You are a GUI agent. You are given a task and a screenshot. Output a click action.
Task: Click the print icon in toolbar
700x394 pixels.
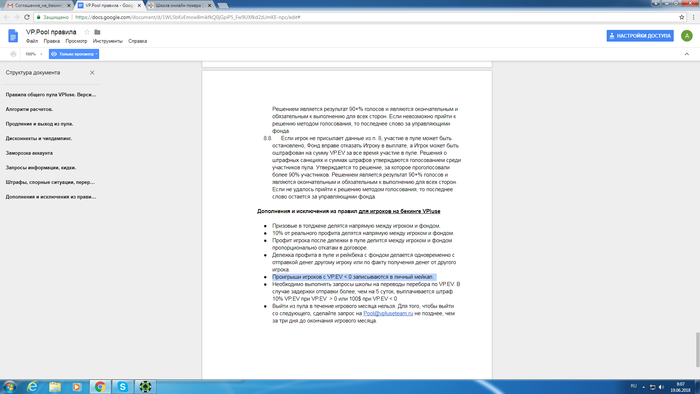pyautogui.click(x=13, y=54)
